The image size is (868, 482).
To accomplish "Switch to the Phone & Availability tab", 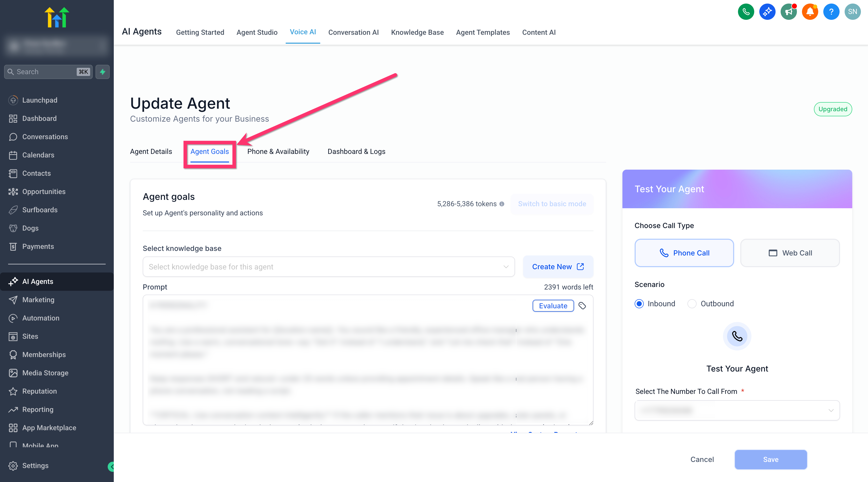I will (278, 151).
